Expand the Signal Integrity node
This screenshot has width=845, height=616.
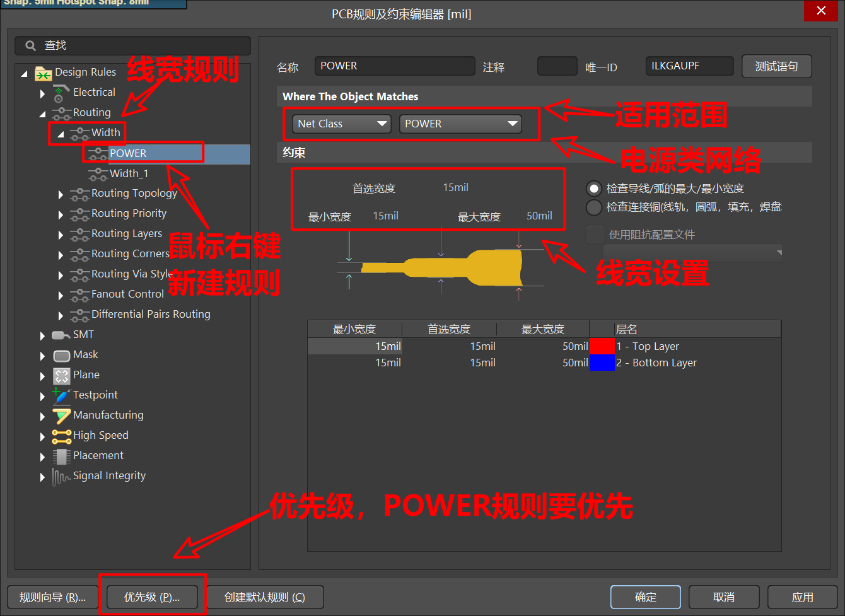[42, 477]
